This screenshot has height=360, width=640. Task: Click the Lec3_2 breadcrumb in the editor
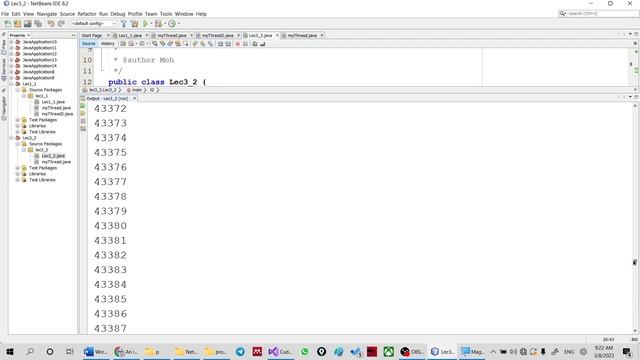pyautogui.click(x=102, y=90)
